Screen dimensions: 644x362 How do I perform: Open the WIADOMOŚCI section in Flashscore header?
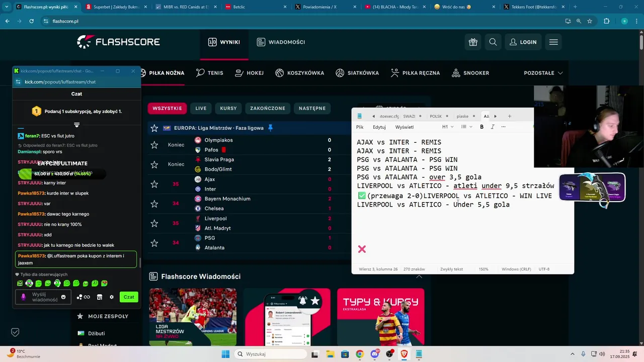[281, 42]
